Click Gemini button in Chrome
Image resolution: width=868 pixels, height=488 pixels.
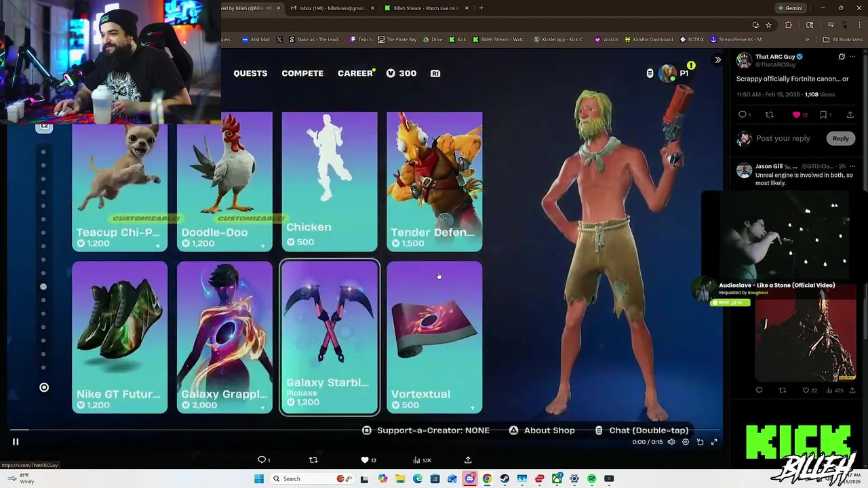tap(791, 8)
